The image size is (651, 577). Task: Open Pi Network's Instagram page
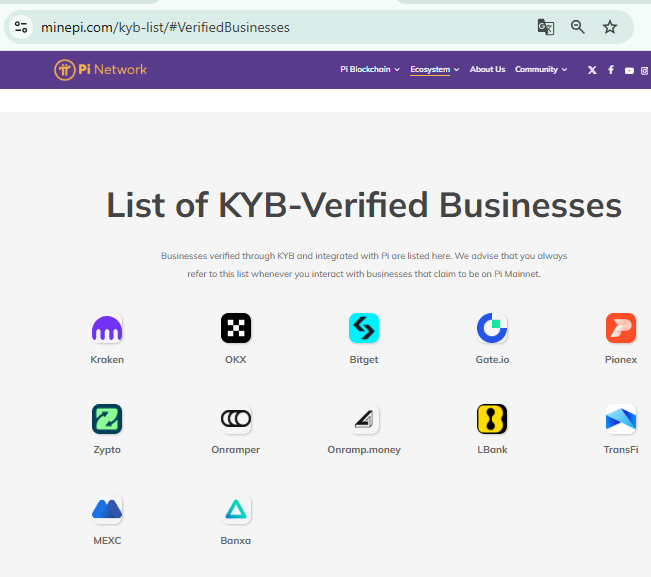click(x=645, y=71)
